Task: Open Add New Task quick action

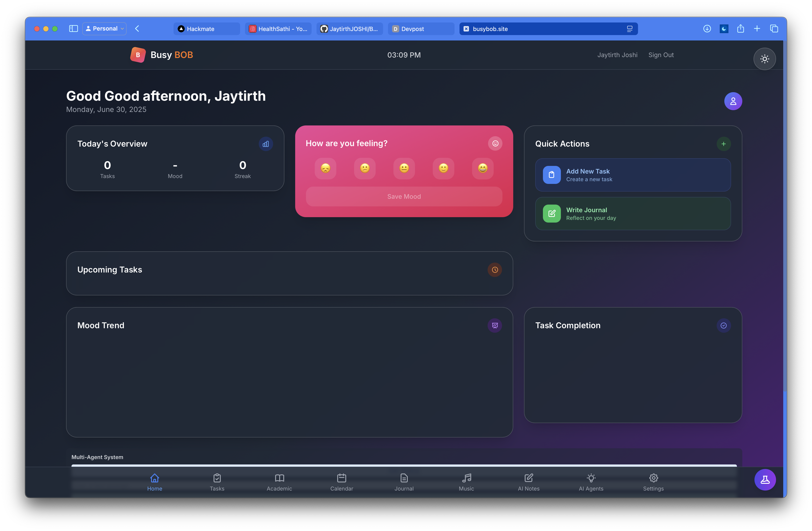Action: (x=633, y=175)
